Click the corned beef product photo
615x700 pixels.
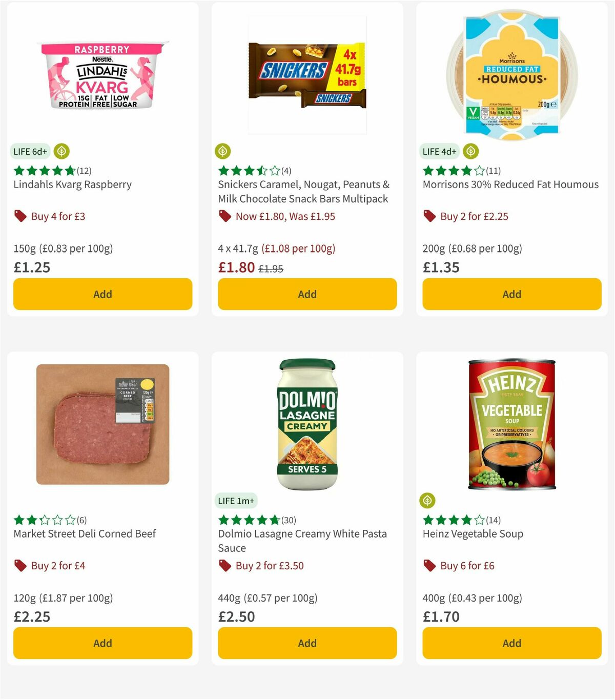point(102,425)
